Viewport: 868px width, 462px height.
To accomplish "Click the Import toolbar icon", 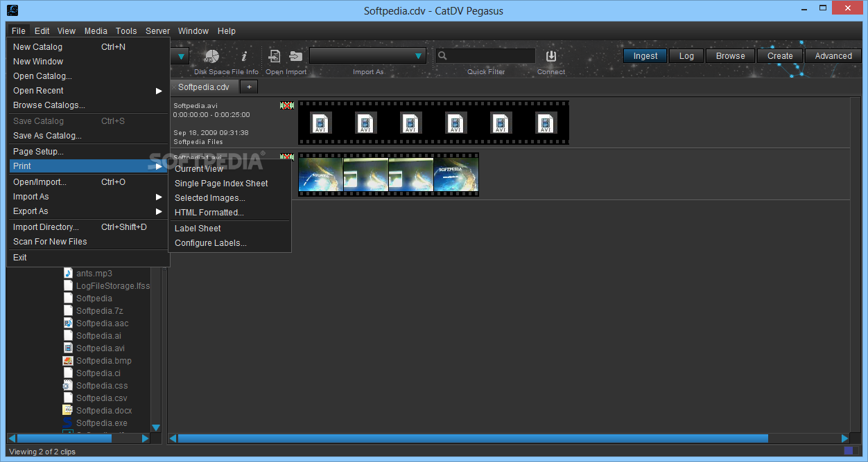I will tap(296, 56).
